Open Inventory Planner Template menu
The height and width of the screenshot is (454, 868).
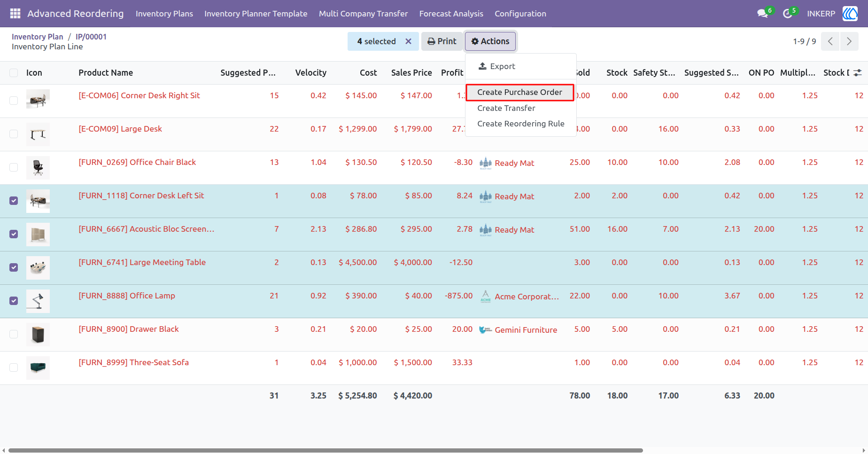256,14
